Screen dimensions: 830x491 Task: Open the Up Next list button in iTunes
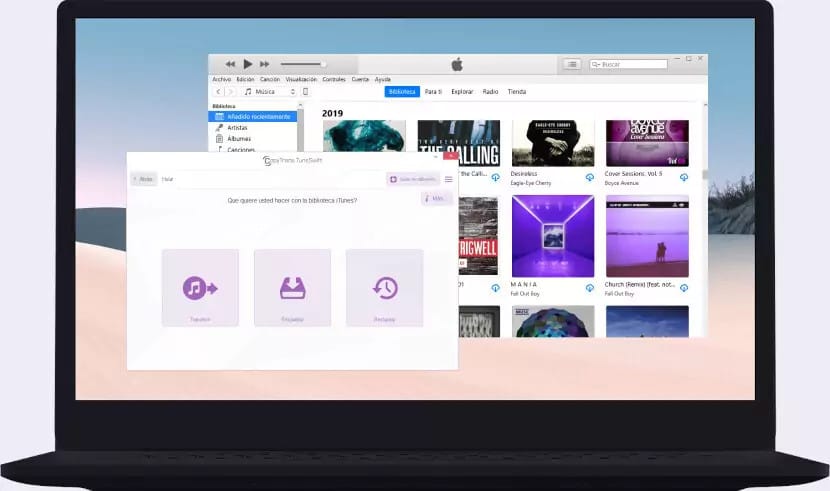pyautogui.click(x=572, y=64)
